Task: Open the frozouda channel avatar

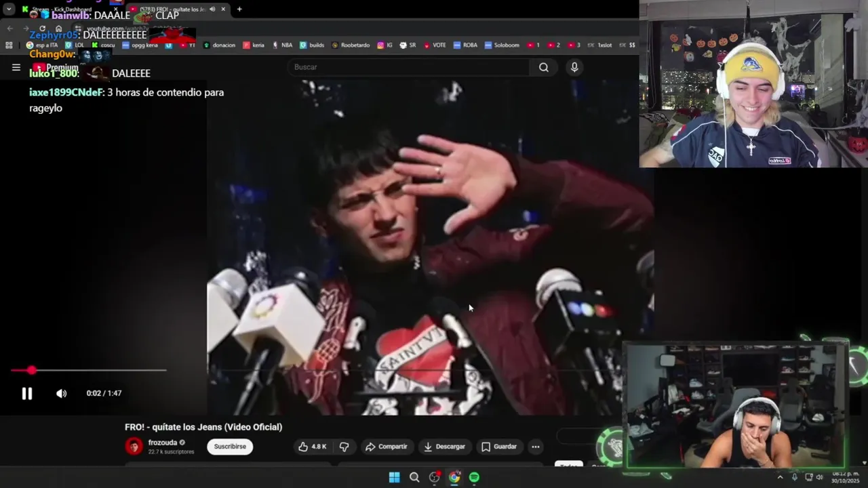Action: click(x=134, y=446)
